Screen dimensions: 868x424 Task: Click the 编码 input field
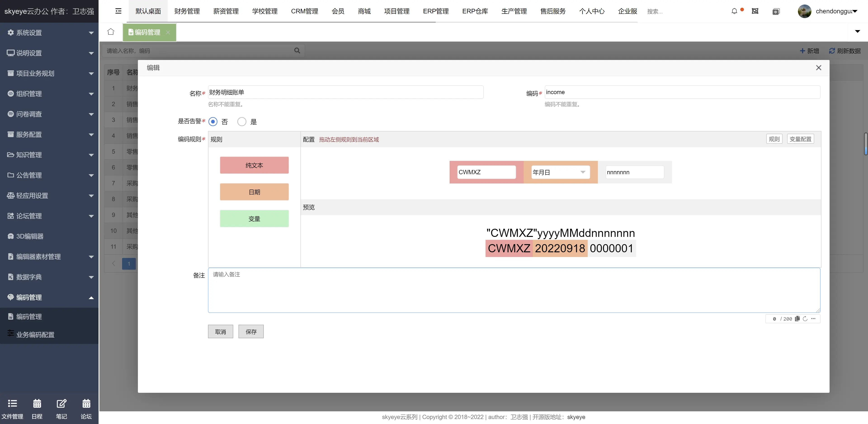(x=682, y=92)
